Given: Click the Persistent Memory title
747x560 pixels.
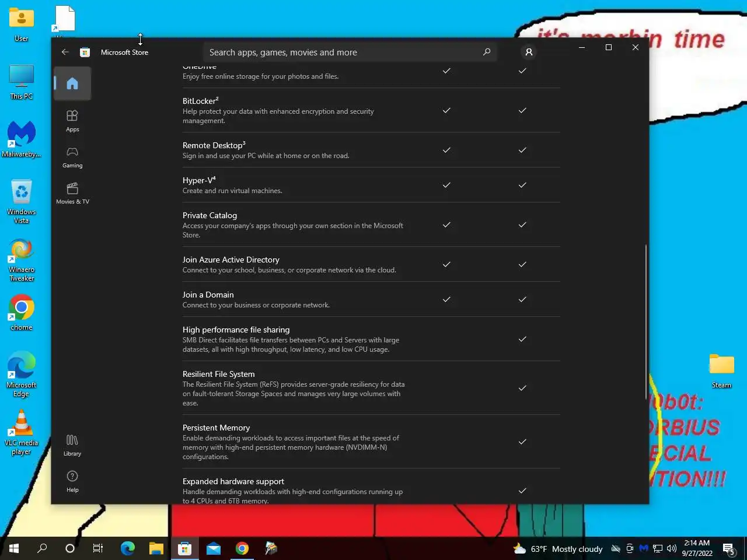Looking at the screenshot, I should click(x=216, y=428).
